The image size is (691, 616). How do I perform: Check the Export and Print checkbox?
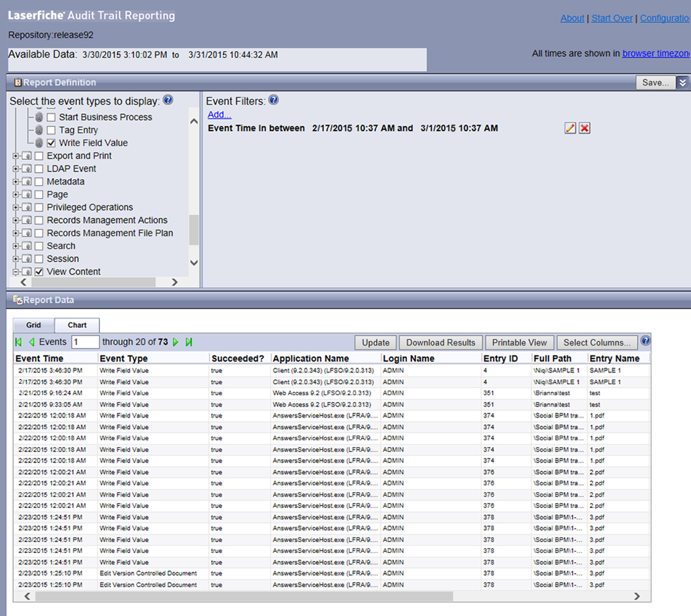pos(39,156)
